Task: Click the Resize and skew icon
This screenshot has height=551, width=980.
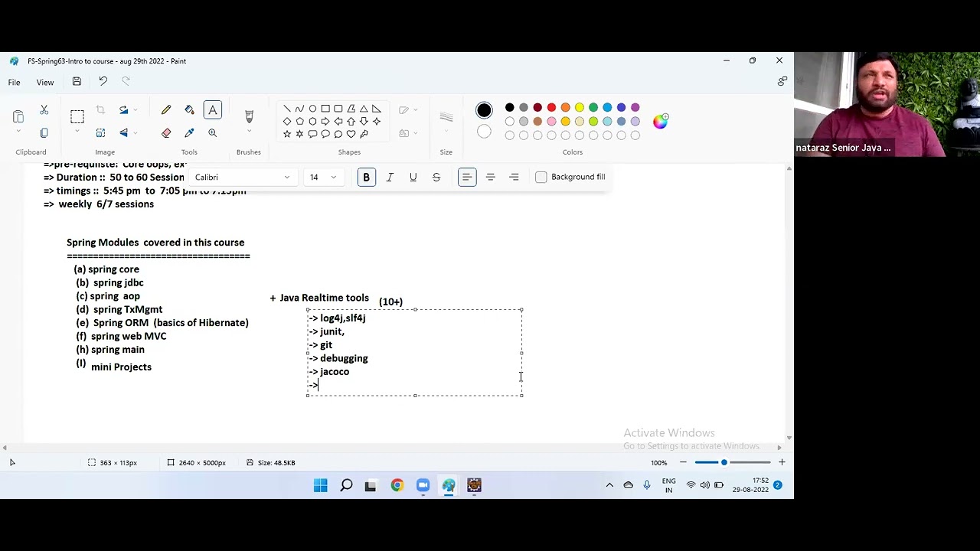Action: tap(100, 133)
